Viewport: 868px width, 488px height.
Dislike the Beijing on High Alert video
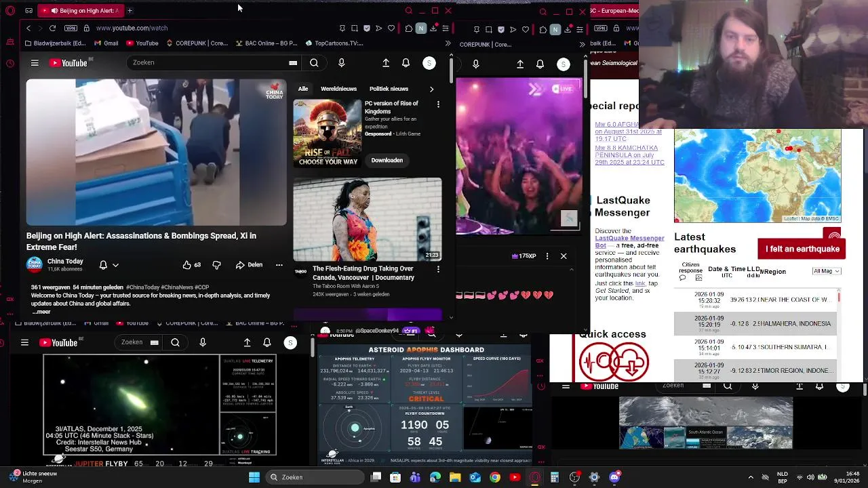216,265
